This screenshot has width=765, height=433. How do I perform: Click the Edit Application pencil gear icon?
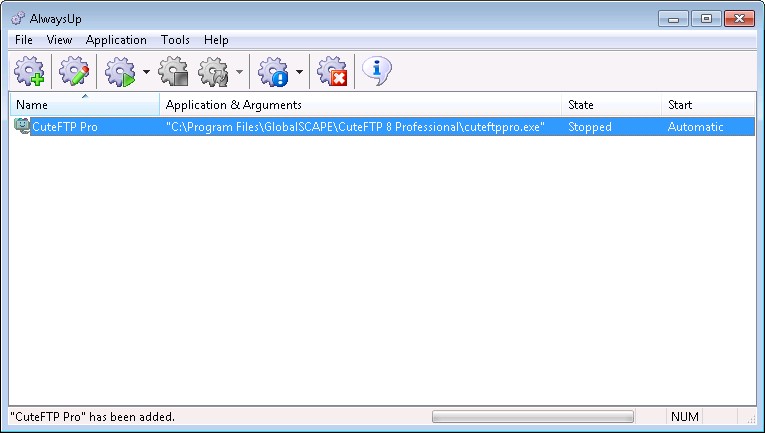point(74,71)
